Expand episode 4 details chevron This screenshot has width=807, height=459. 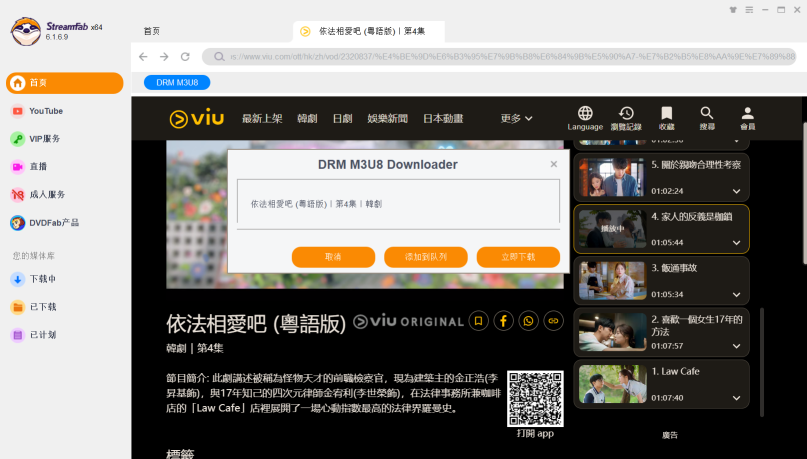point(736,243)
